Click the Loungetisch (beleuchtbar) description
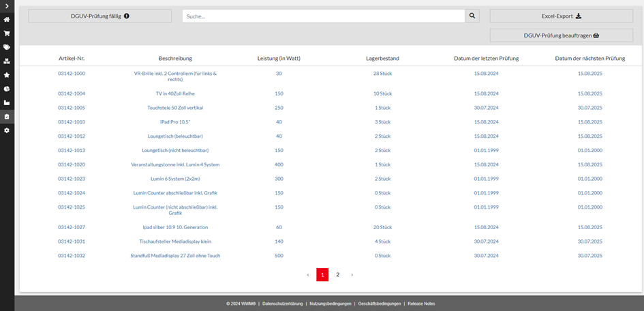The height and width of the screenshot is (311, 644). point(175,136)
